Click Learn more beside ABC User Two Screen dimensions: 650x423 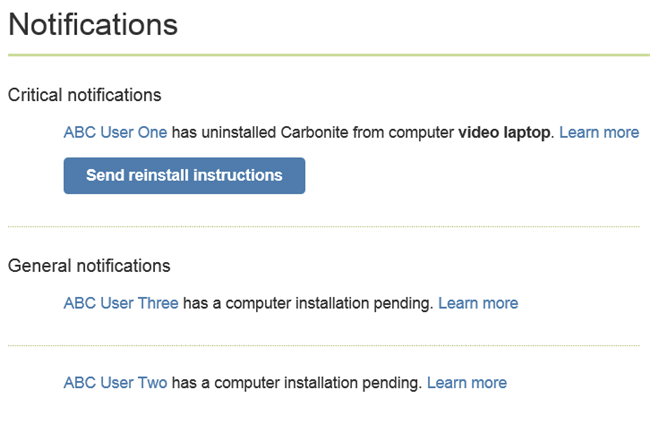[467, 382]
